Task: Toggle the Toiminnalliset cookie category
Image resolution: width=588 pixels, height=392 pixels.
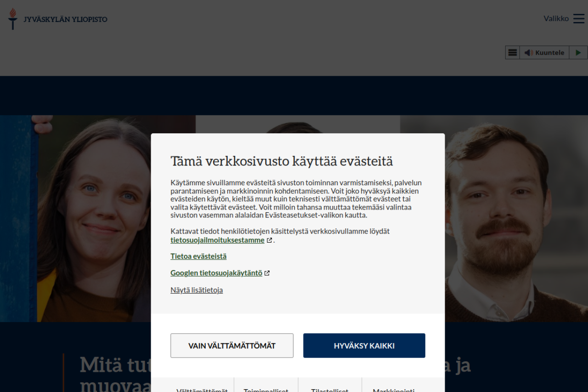Action: 266,388
